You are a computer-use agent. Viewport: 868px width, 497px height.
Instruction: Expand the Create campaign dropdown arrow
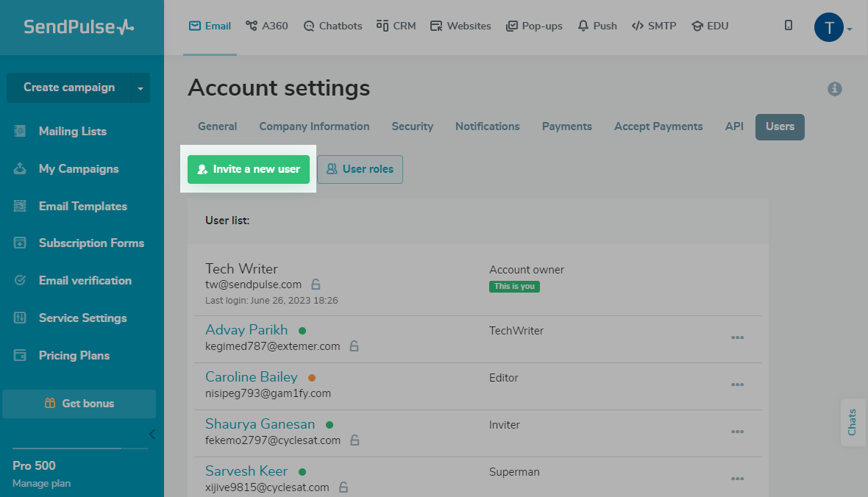click(x=140, y=87)
